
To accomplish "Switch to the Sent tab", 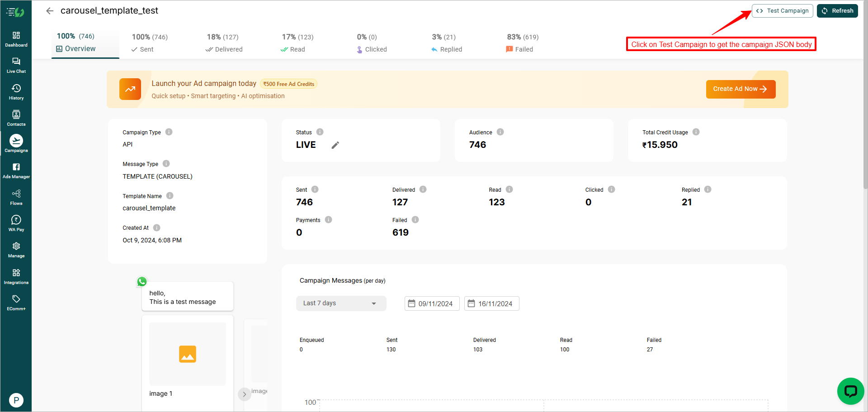I will [150, 43].
